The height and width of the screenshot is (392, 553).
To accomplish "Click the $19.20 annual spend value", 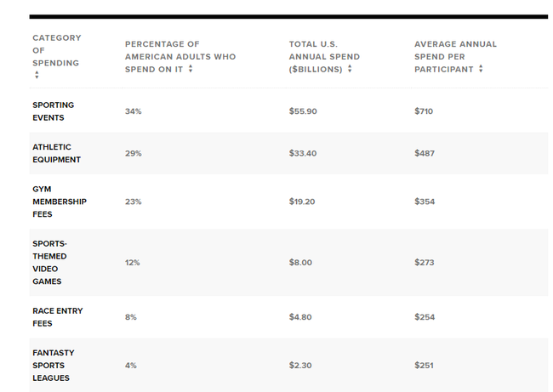I will pos(302,202).
